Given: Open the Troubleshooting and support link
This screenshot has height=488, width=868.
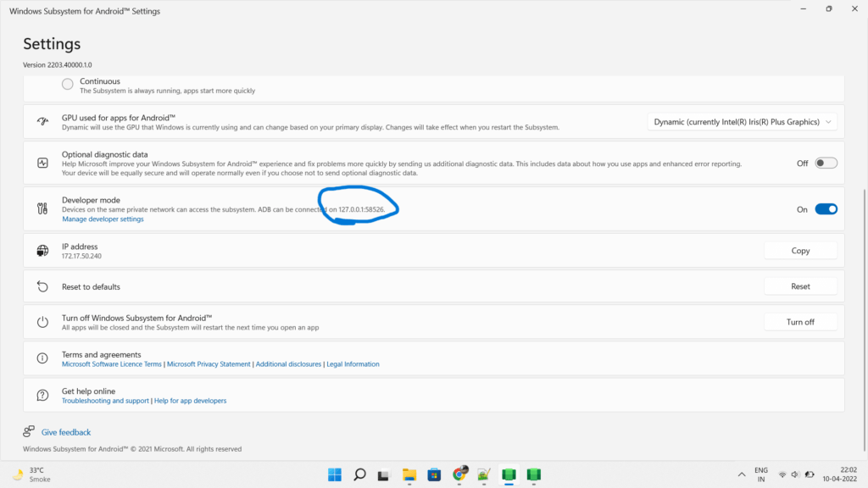Looking at the screenshot, I should 105,401.
